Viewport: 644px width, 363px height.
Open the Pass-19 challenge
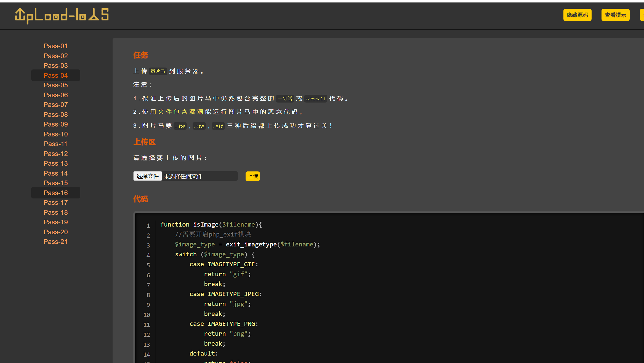pyautogui.click(x=55, y=222)
